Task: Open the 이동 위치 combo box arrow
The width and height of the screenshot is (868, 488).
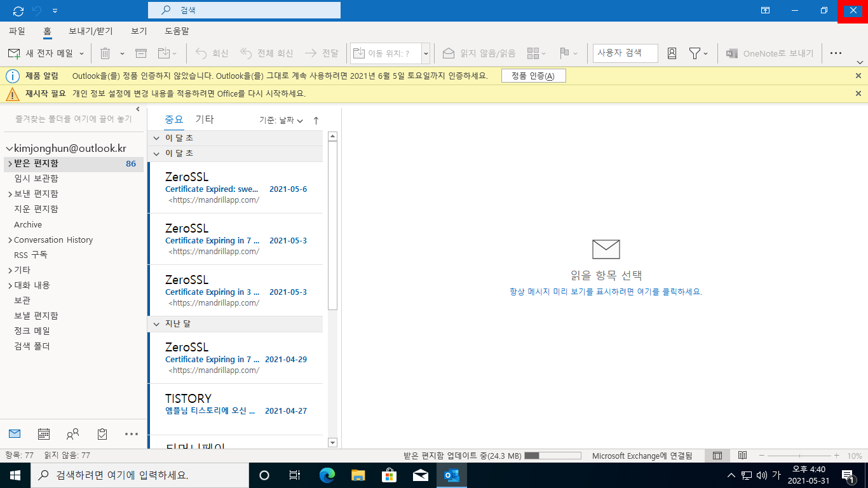Action: (x=426, y=53)
